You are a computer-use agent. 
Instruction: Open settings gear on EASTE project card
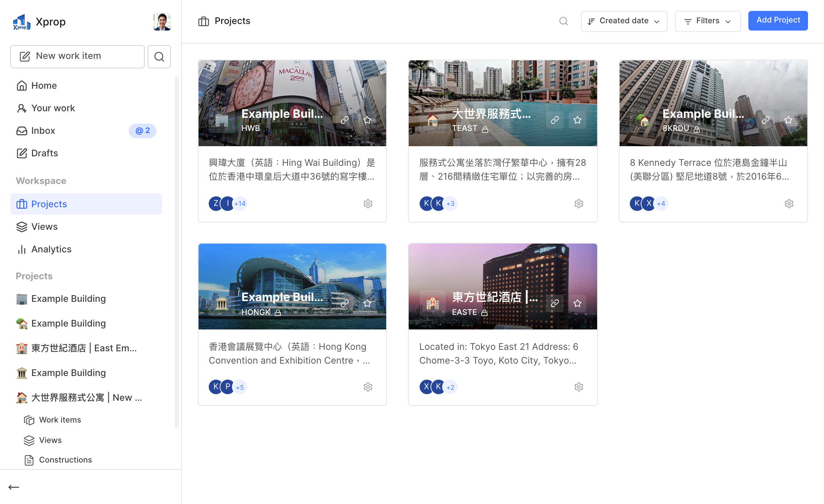pyautogui.click(x=579, y=387)
